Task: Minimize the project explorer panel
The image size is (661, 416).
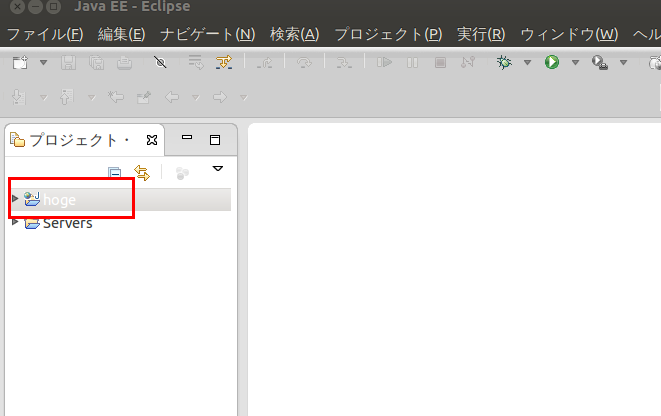Action: pos(187,137)
